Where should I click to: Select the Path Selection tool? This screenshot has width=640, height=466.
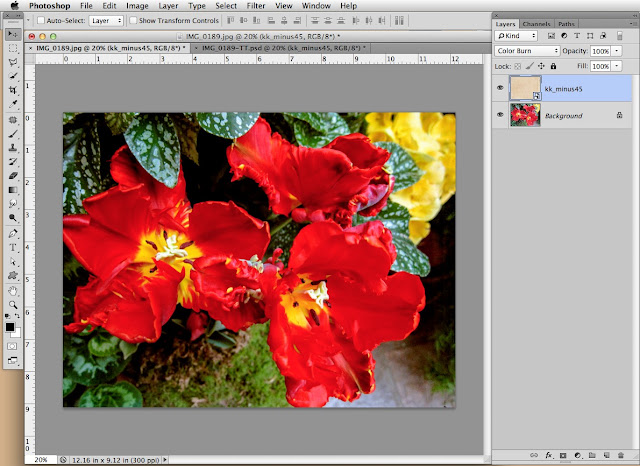13,262
